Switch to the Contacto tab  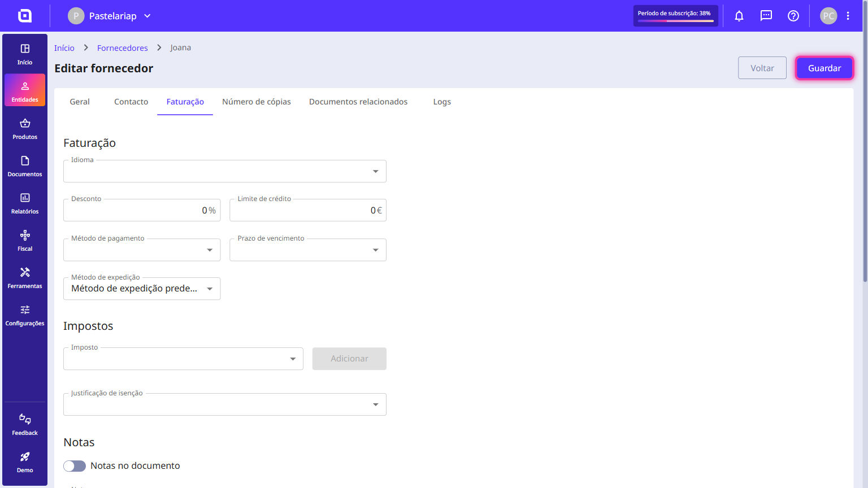(x=131, y=102)
